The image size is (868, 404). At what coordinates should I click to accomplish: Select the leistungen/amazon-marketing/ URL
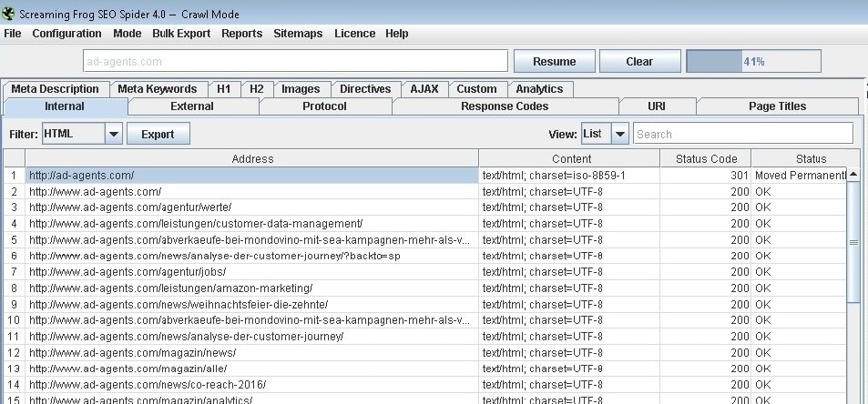coord(252,288)
